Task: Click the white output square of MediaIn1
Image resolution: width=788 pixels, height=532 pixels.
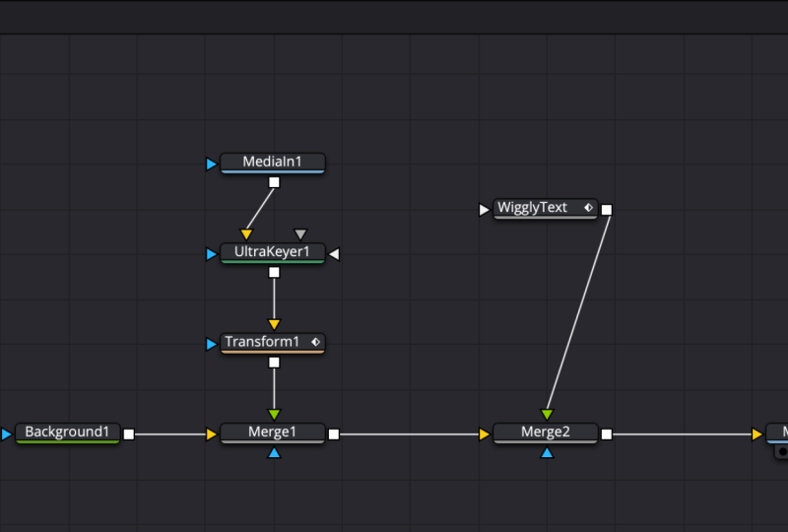Action: 274,182
